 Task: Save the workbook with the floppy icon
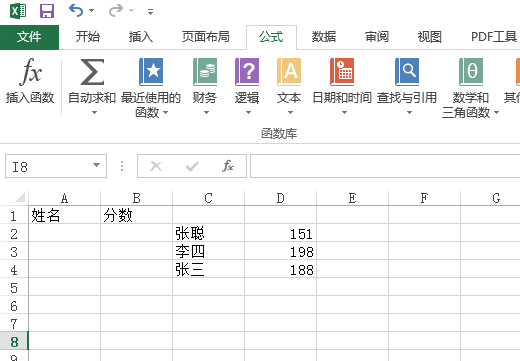coord(47,11)
